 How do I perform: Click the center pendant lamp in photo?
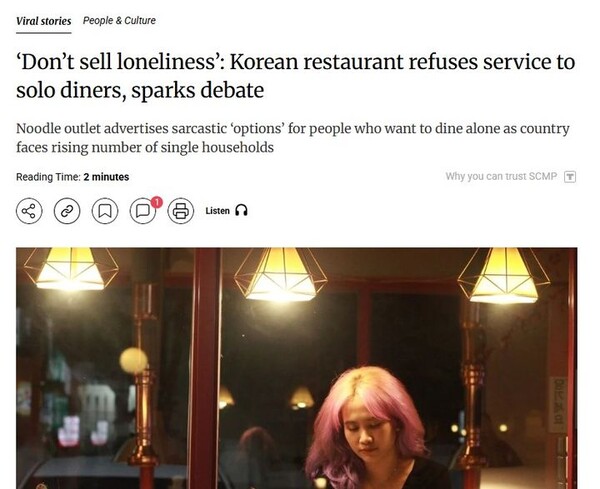coord(281,274)
